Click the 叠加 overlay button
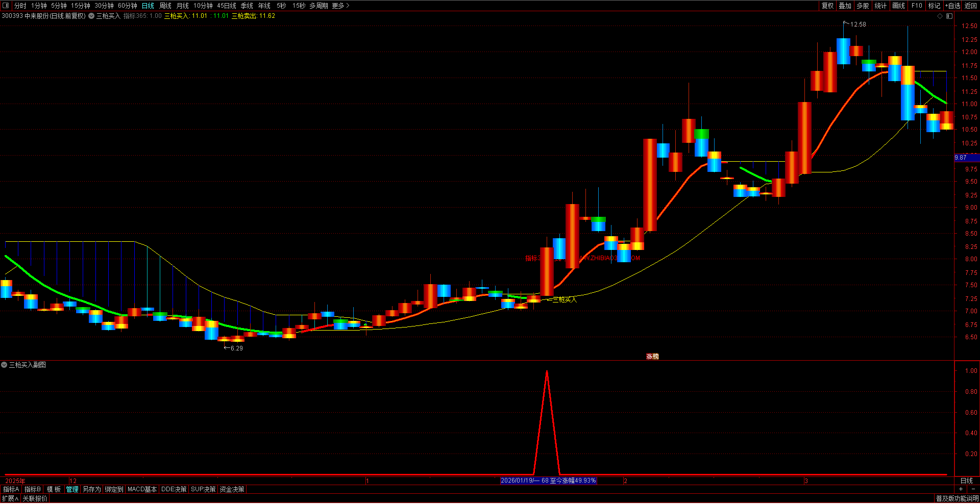This screenshot has width=980, height=504. pyautogui.click(x=845, y=6)
